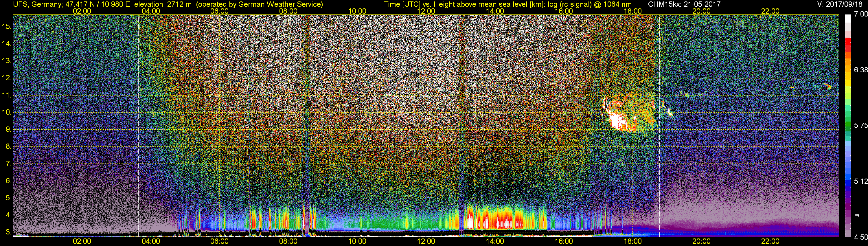Click the '02:00' label on the bottom time axis
Screen dimensions: 868x246
click(82, 241)
